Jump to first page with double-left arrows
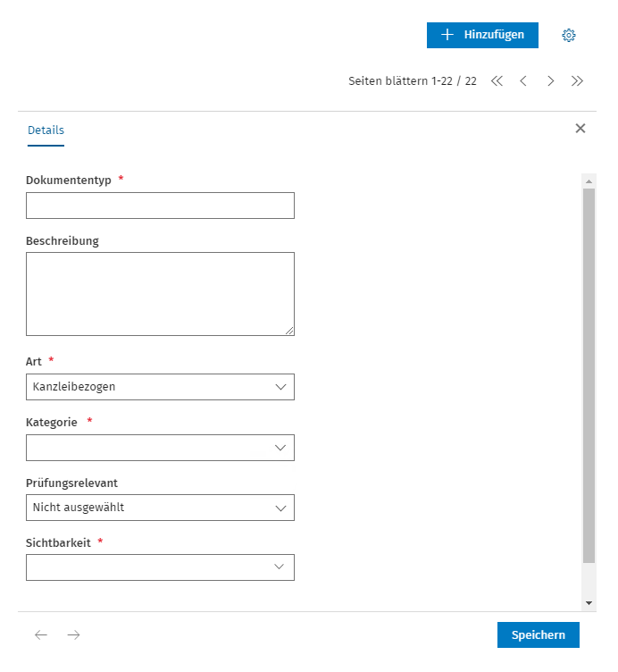618x672 pixels. click(x=497, y=81)
